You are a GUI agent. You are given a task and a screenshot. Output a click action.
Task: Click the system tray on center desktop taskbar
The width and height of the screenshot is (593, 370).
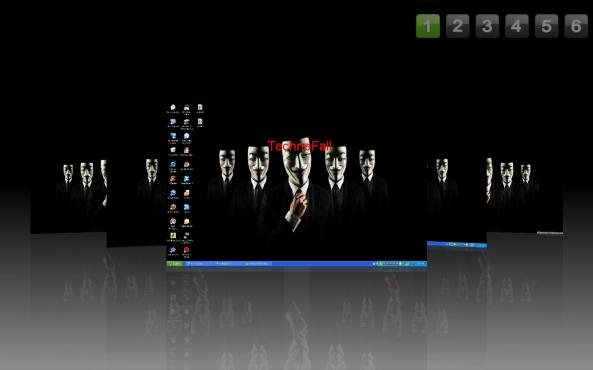pos(402,264)
